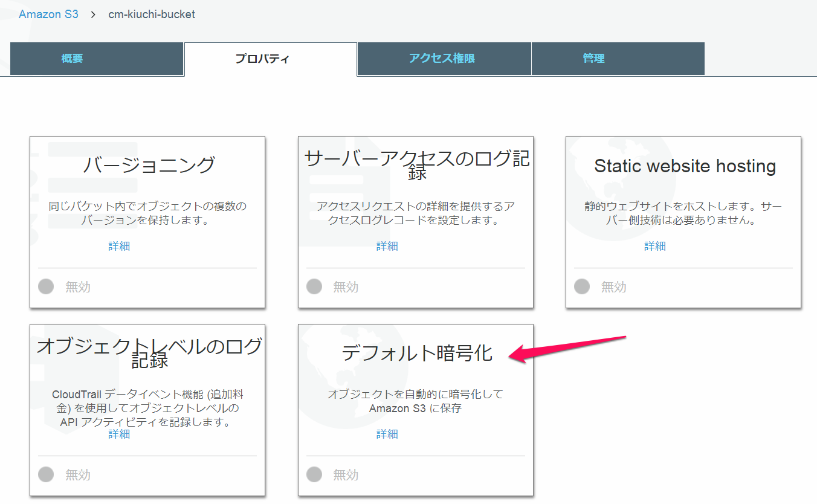Open 詳細 link under Static website hosting
The image size is (817, 504).
click(654, 246)
